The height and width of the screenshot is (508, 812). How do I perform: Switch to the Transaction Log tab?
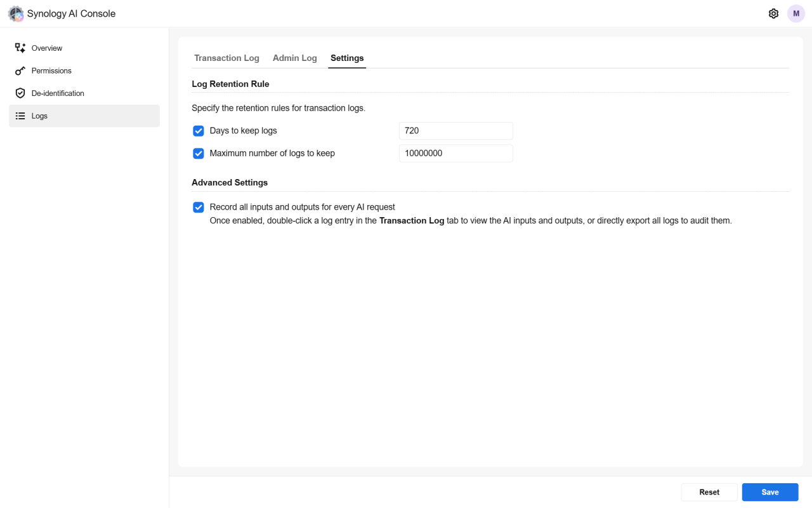[x=226, y=58]
